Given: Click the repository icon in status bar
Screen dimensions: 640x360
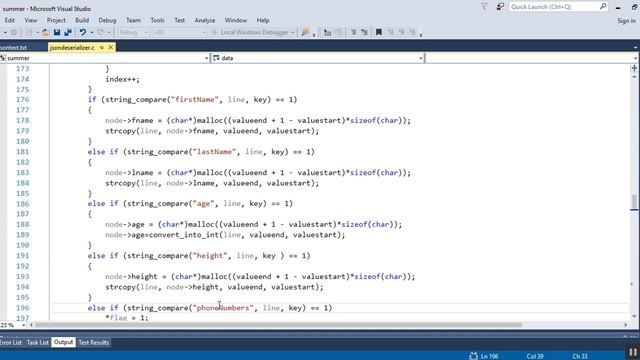Looking at the screenshot, I should (473, 356).
